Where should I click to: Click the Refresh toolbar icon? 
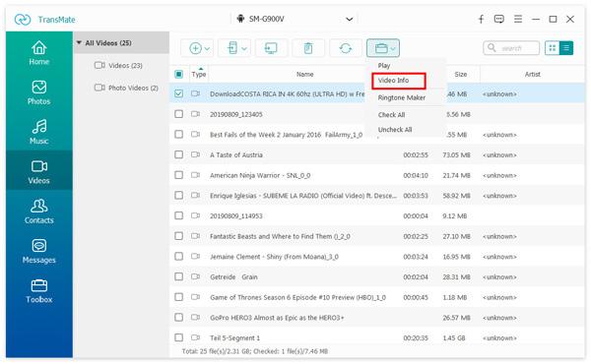(346, 48)
